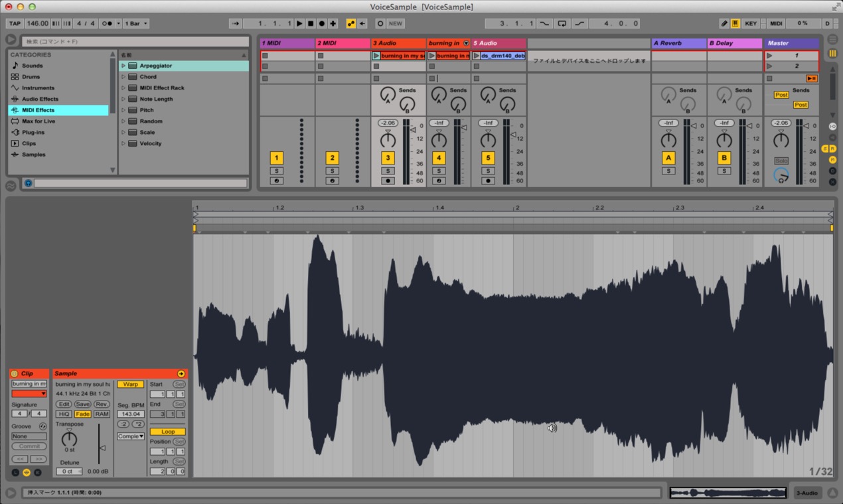This screenshot has height=504, width=843.
Task: Arm track 3 Audio for recording
Action: [388, 180]
